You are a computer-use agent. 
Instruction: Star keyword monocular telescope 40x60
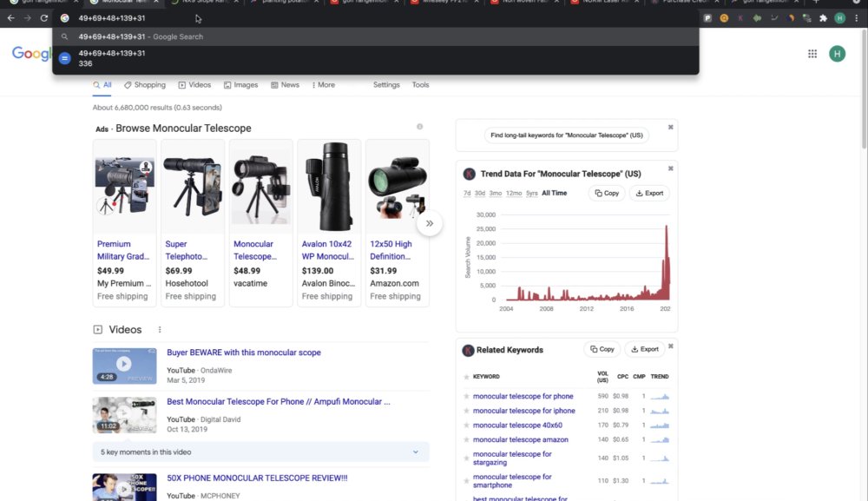tap(466, 425)
